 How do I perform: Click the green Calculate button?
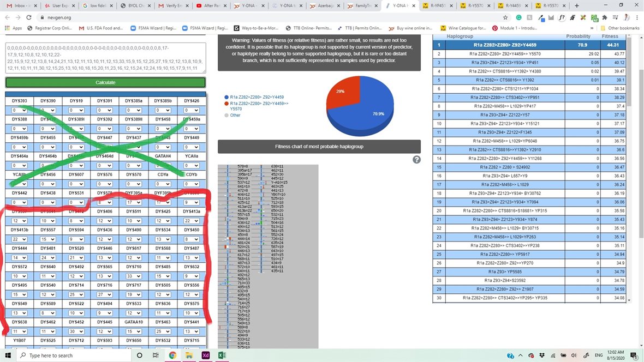tap(105, 82)
